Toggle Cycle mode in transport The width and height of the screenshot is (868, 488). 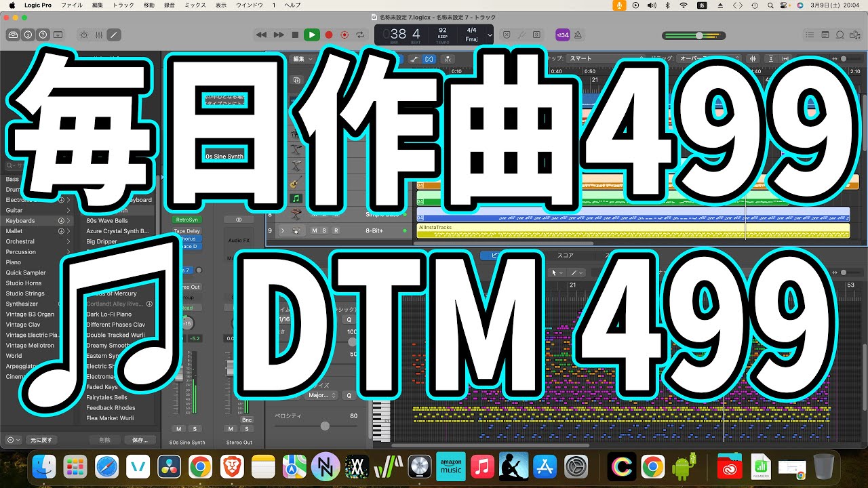pos(360,35)
